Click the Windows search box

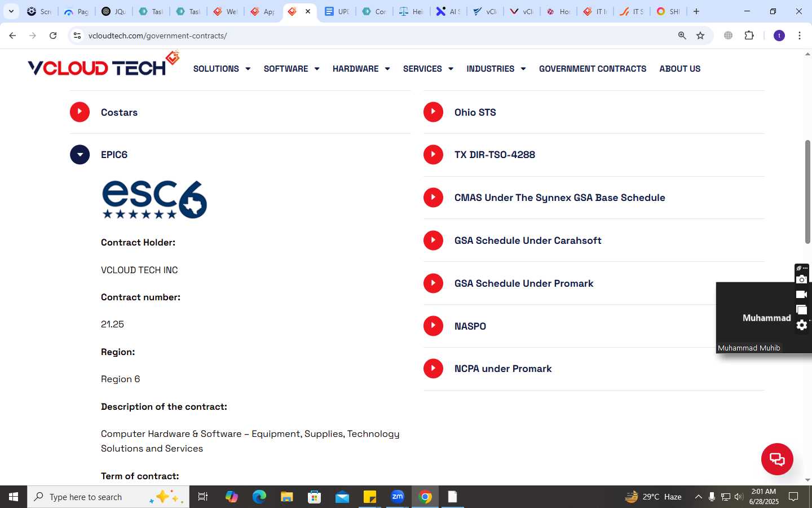click(108, 497)
